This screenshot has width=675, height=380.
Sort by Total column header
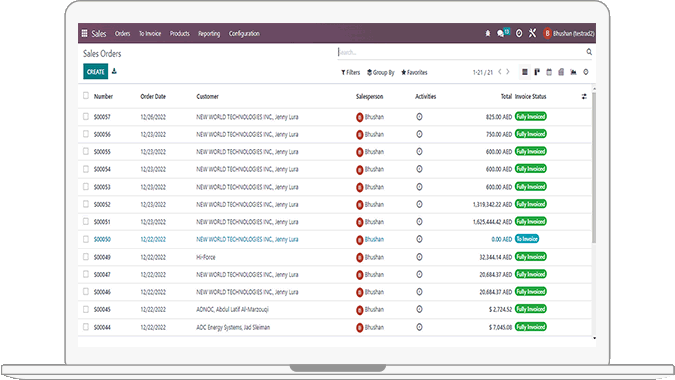(x=506, y=96)
